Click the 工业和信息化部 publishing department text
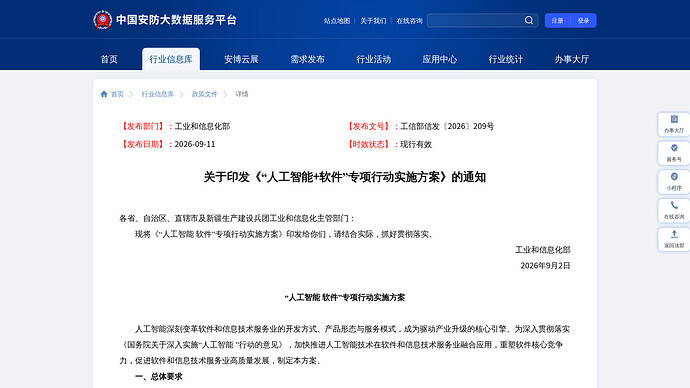 click(202, 126)
